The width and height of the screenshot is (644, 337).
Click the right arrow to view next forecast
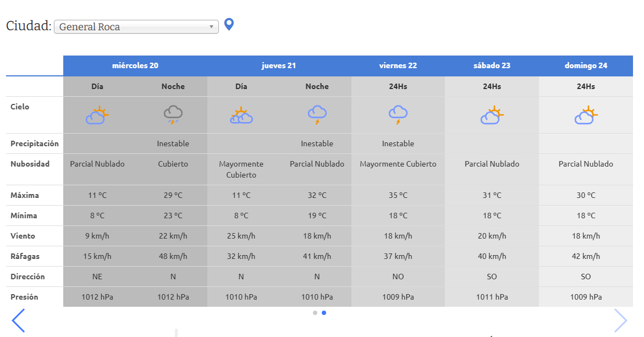pyautogui.click(x=620, y=321)
